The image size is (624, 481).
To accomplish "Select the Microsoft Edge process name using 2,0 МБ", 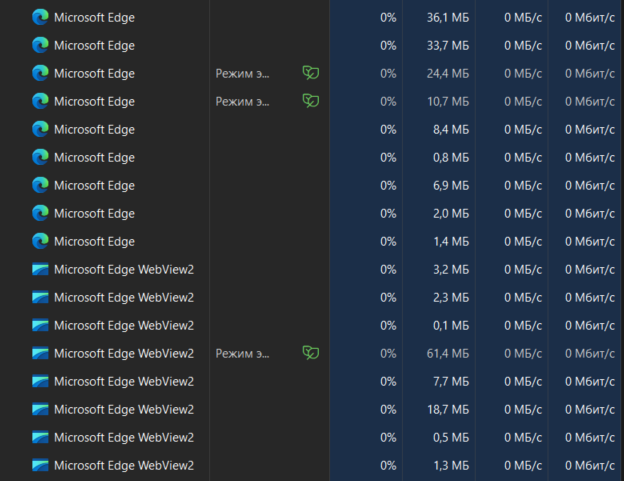I will (94, 213).
